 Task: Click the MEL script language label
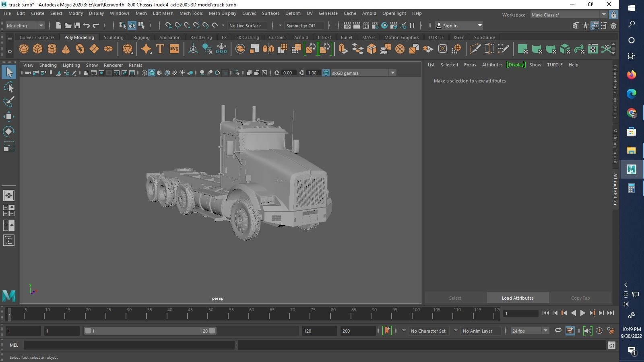click(14, 345)
